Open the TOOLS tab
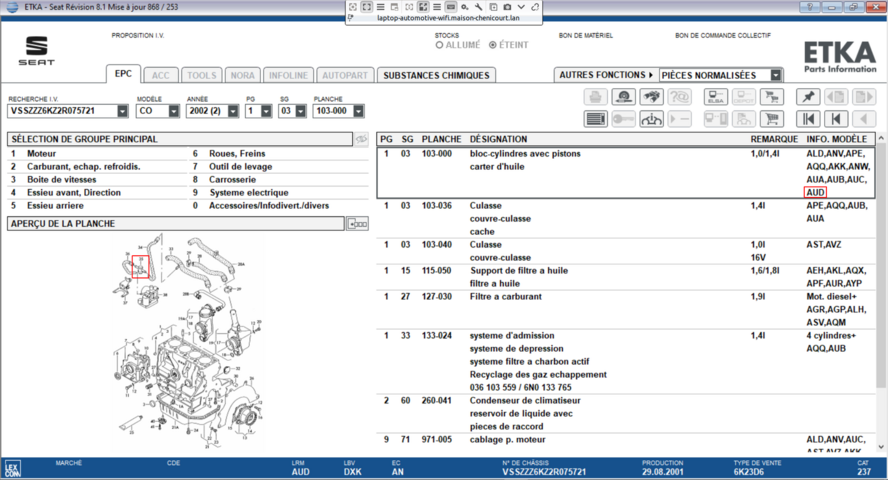Image resolution: width=888 pixels, height=480 pixels. [202, 75]
